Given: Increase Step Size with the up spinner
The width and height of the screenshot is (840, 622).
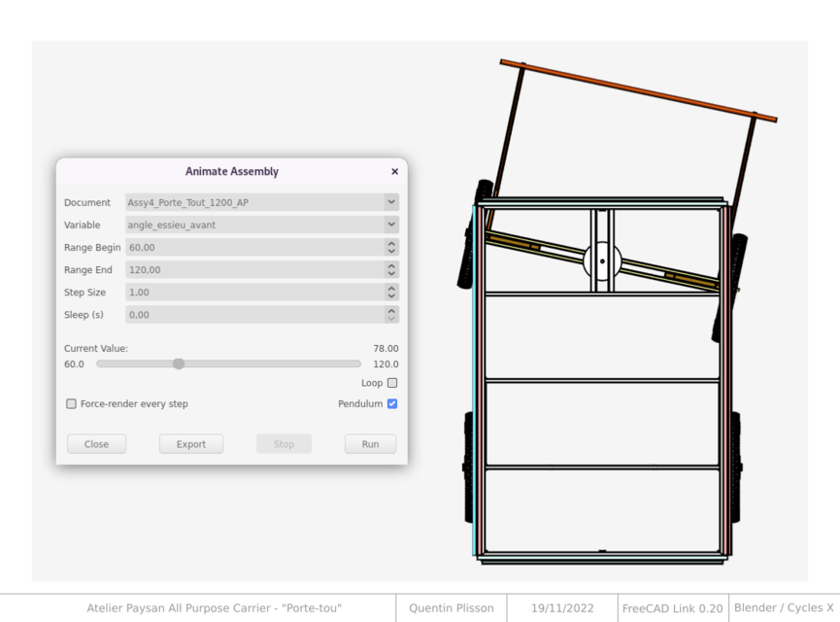Looking at the screenshot, I should click(391, 289).
